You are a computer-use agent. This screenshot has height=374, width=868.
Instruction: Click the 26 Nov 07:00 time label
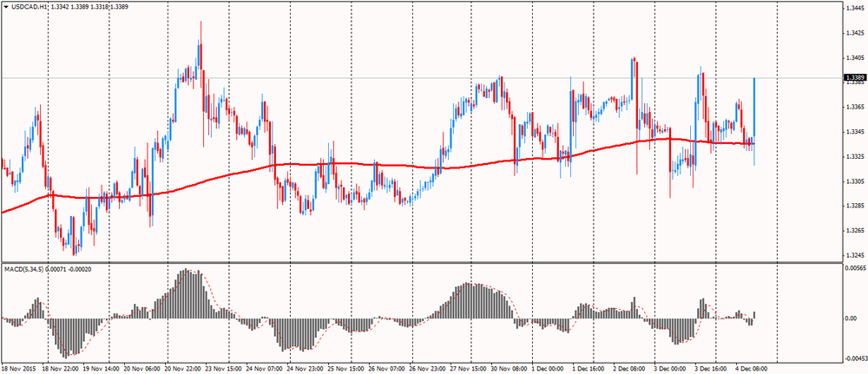(386, 367)
